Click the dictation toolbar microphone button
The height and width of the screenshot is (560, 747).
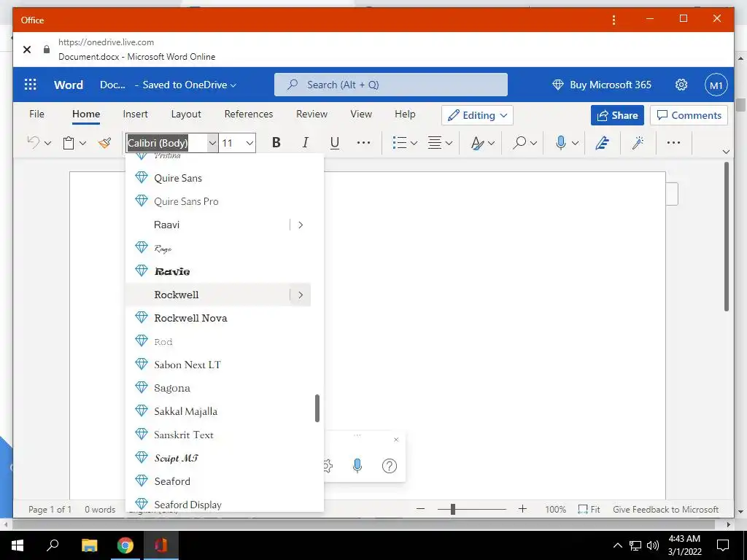(x=357, y=465)
